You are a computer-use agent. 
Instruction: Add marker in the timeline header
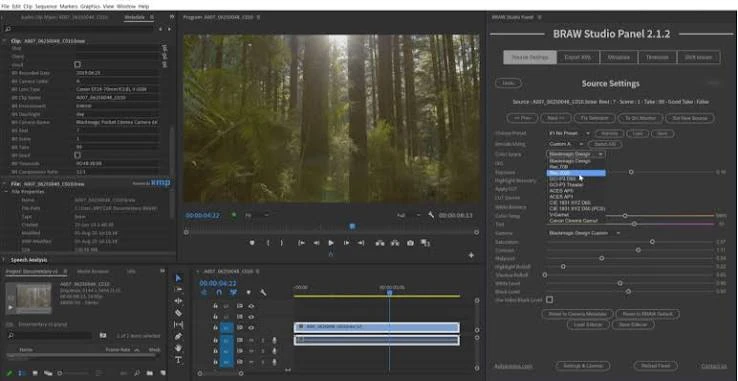tap(249, 292)
